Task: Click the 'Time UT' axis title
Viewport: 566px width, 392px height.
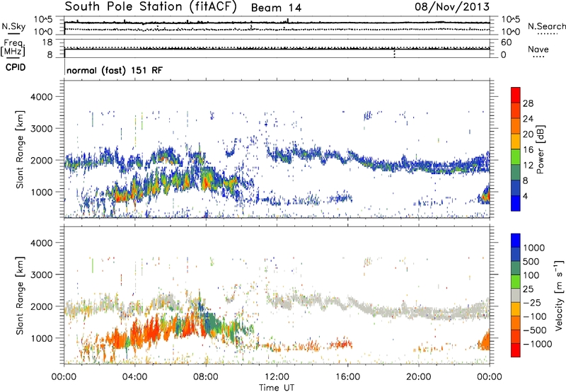Action: [277, 388]
